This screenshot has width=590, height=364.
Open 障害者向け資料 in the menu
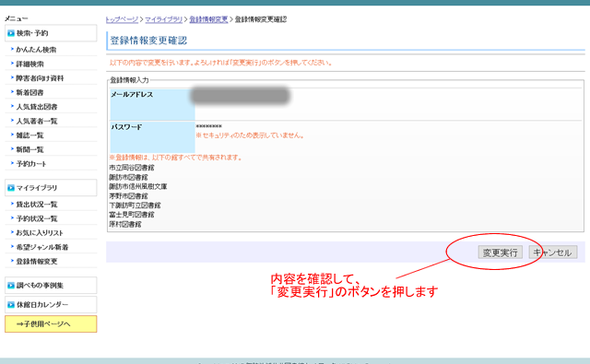(x=40, y=78)
